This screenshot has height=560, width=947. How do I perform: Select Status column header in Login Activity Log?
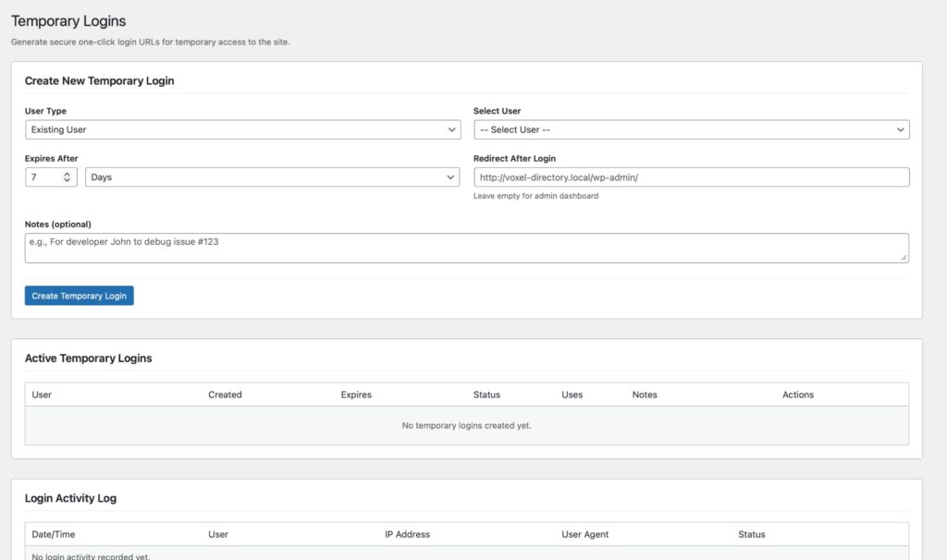pos(751,534)
